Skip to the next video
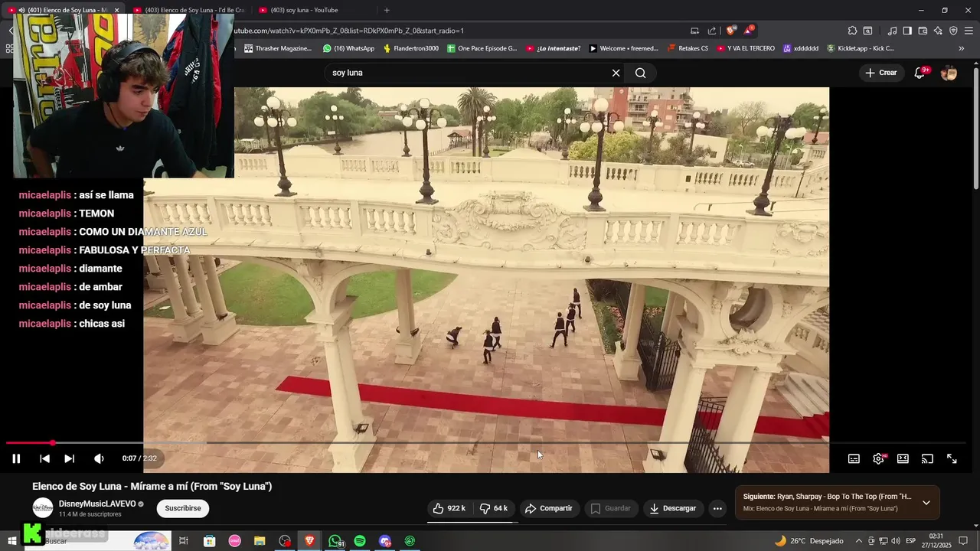980x551 pixels. 69,458
